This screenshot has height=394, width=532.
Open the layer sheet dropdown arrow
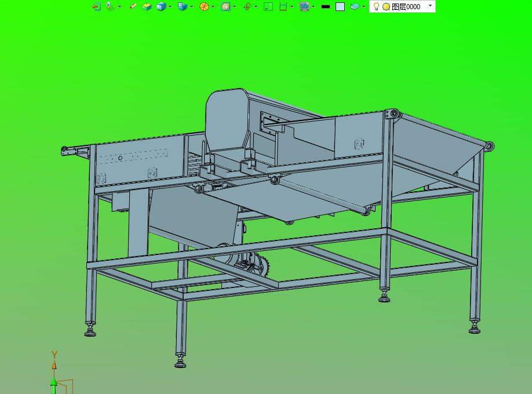coord(364,7)
